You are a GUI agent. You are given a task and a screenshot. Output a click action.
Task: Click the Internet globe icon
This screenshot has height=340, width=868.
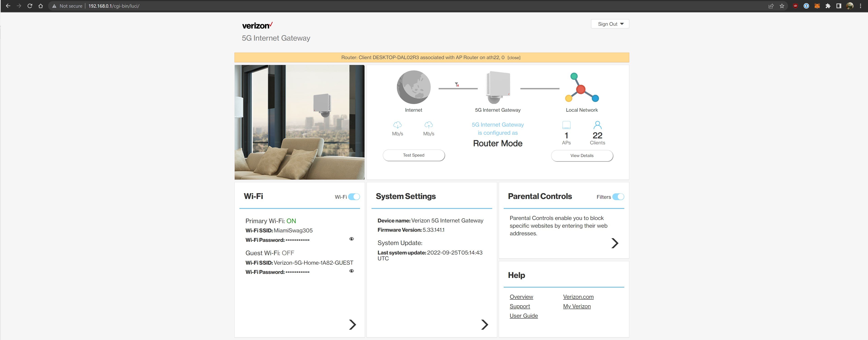(413, 87)
